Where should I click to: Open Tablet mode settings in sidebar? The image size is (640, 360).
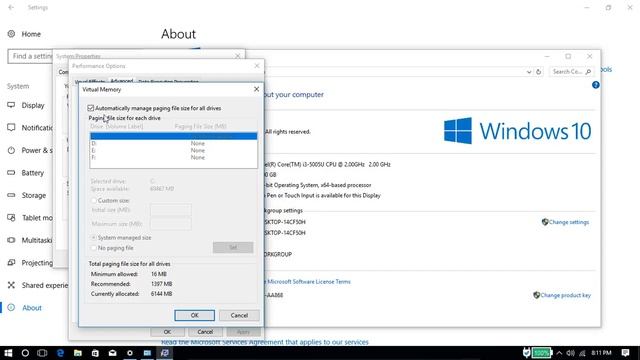click(30, 218)
